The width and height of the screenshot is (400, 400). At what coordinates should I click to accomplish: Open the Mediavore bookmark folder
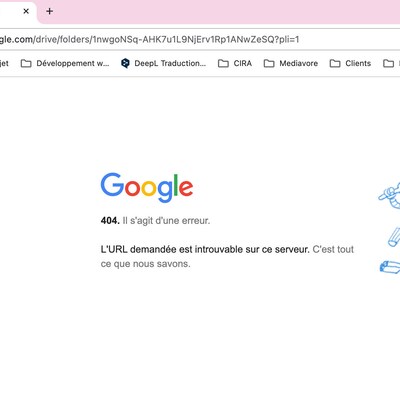tap(291, 63)
